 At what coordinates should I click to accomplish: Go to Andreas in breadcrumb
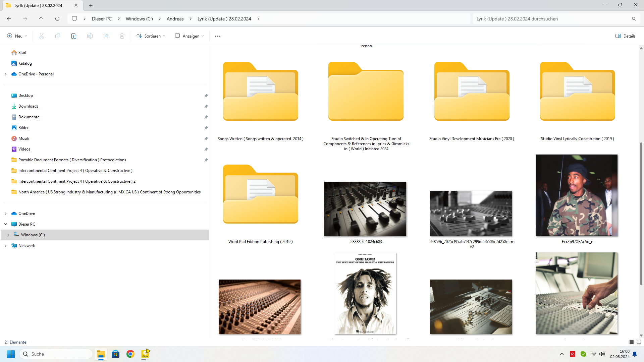coord(175,19)
